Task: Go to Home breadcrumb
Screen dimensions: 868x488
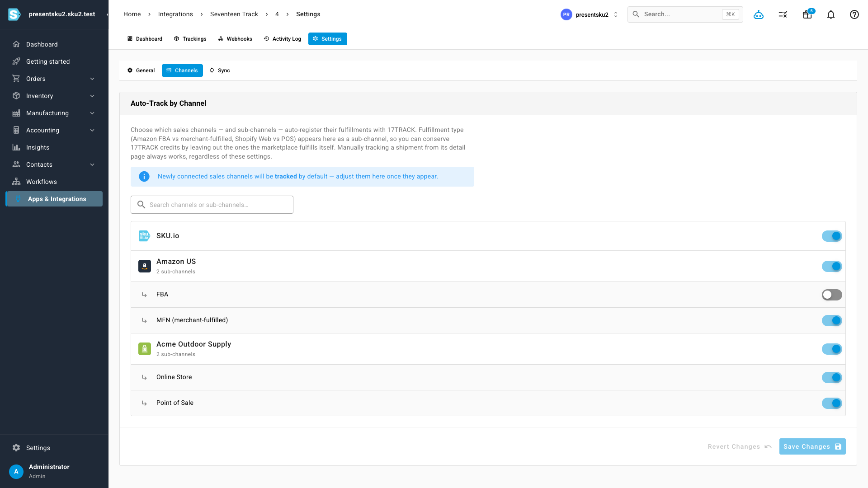Action: pos(132,14)
